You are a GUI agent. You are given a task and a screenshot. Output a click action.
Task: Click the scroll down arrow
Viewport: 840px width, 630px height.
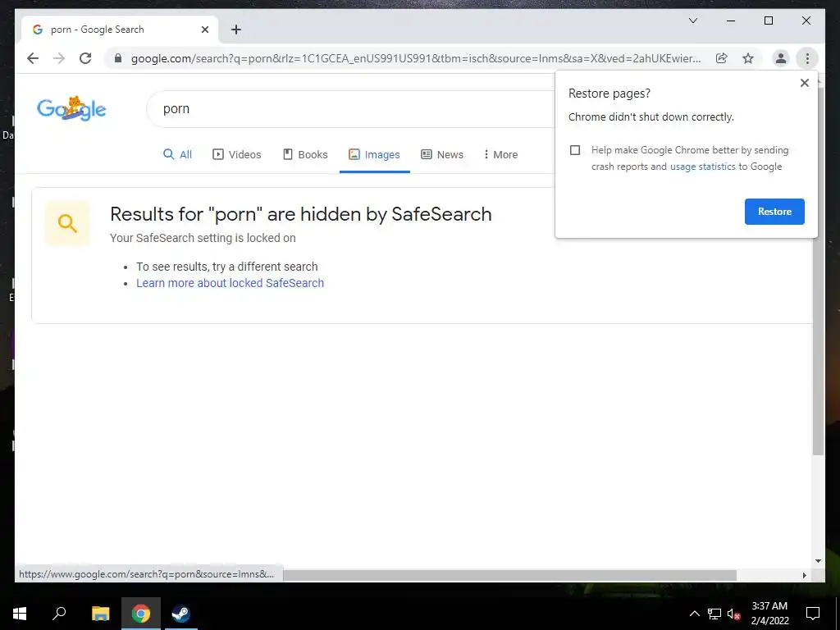pos(818,561)
